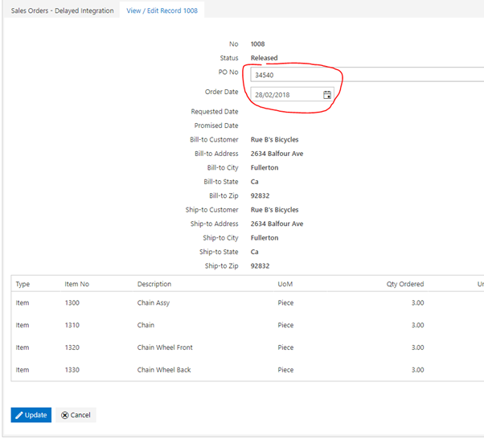This screenshot has width=484, height=448.
Task: Click the Cancel button
Action: 76,415
